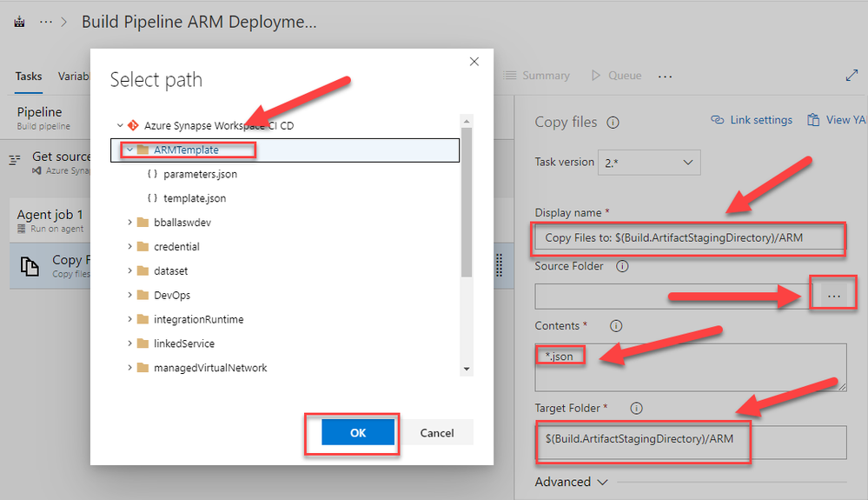
Task: Show the Copy files info tooltip icon
Action: 613,123
